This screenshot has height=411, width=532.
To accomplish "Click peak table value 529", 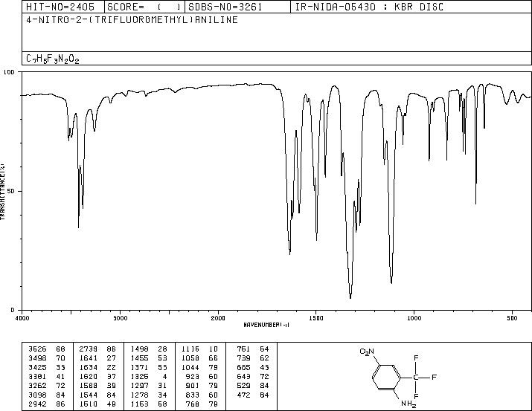I will (x=243, y=386).
